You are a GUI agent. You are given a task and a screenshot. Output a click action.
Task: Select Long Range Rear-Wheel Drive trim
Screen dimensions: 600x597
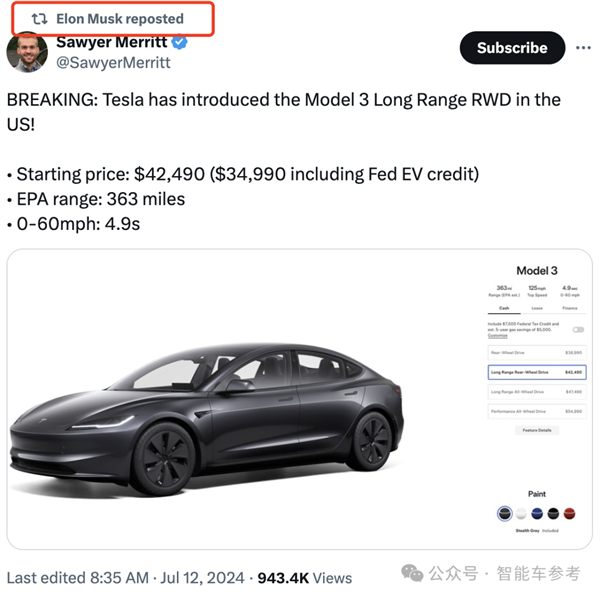[x=536, y=372]
